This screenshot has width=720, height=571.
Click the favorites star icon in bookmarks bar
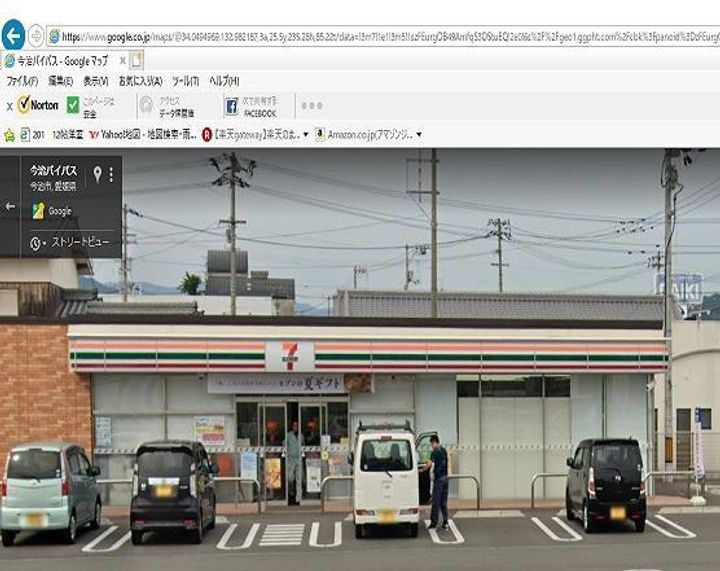click(9, 134)
